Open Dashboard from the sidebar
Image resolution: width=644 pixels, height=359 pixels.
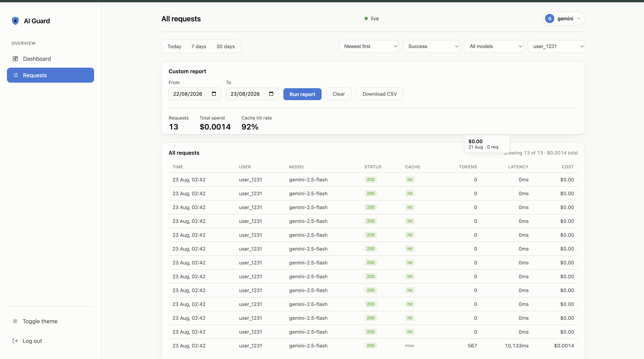click(x=50, y=59)
